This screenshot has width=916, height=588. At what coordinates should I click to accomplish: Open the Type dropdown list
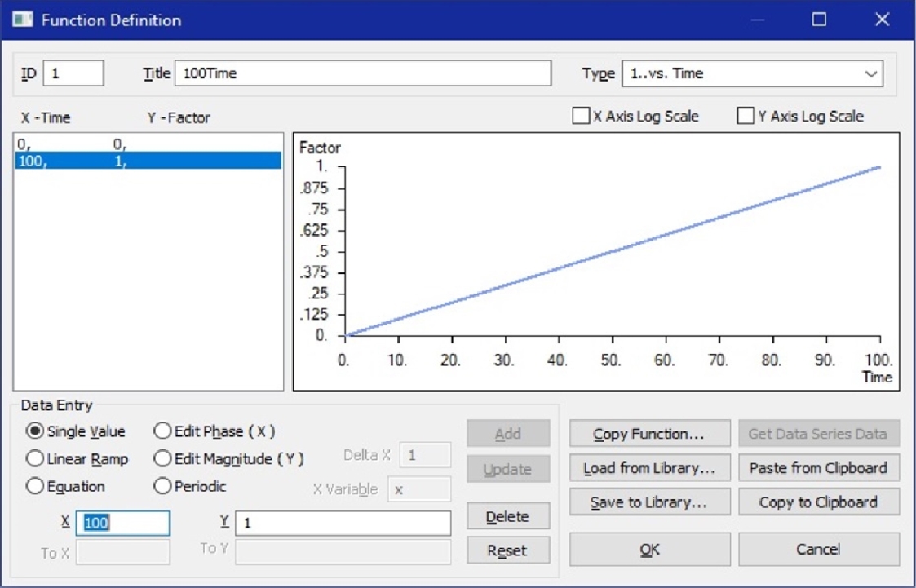coord(868,73)
